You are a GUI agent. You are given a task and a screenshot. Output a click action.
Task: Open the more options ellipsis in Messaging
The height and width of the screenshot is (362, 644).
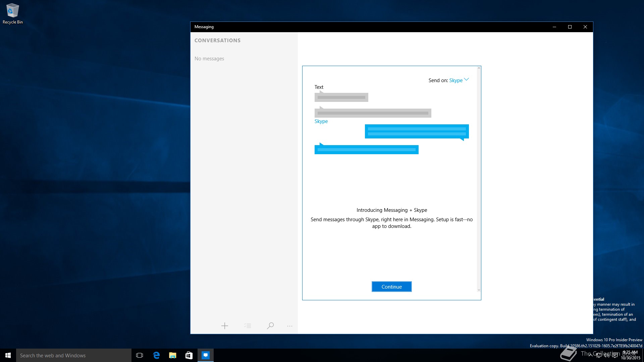[290, 326]
